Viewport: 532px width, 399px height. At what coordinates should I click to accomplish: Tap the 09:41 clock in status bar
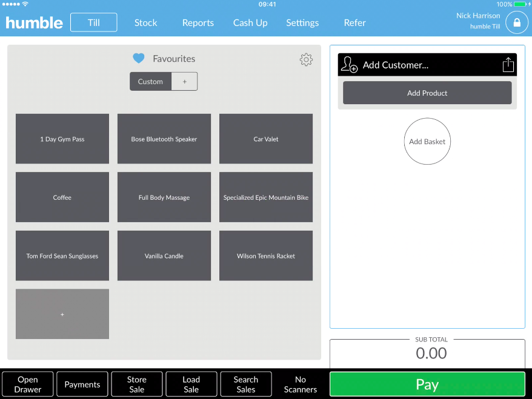tap(267, 4)
